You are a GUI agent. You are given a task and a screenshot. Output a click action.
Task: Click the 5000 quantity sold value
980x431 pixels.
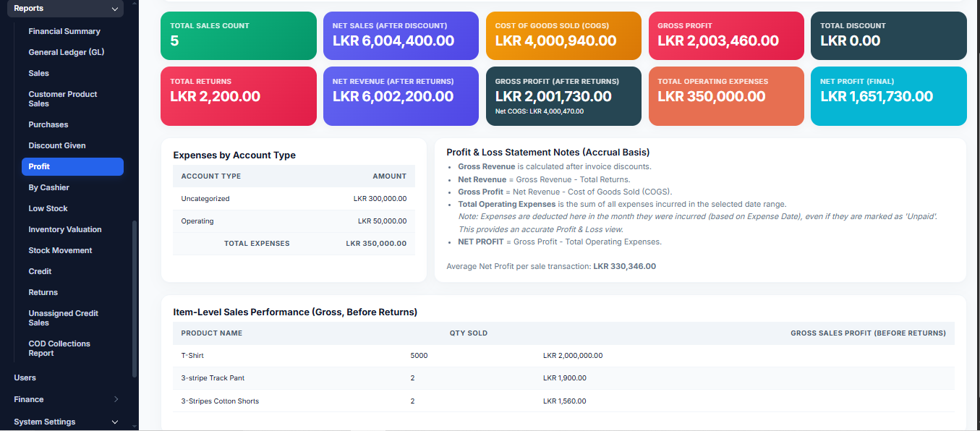(x=419, y=356)
